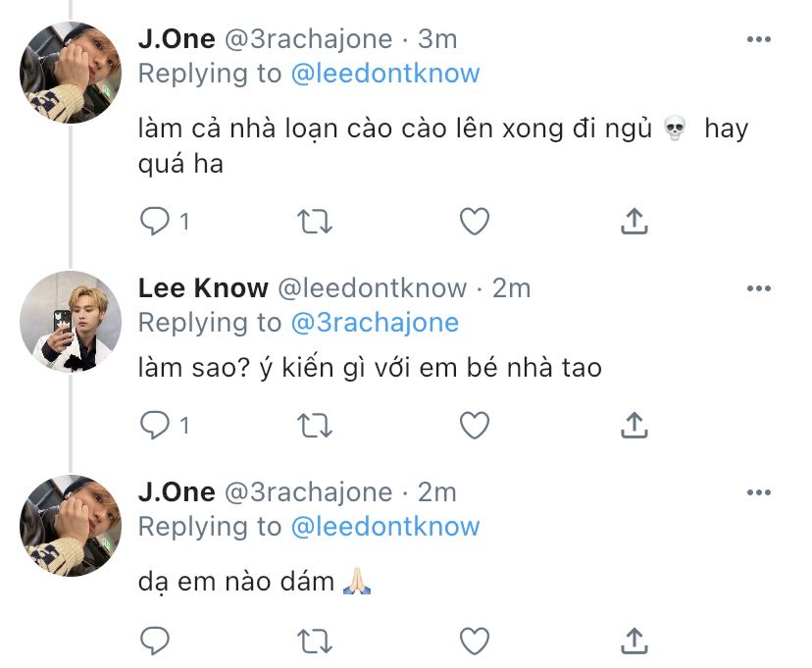
Task: Retweet Lee Know's tweet
Action: pos(315,425)
